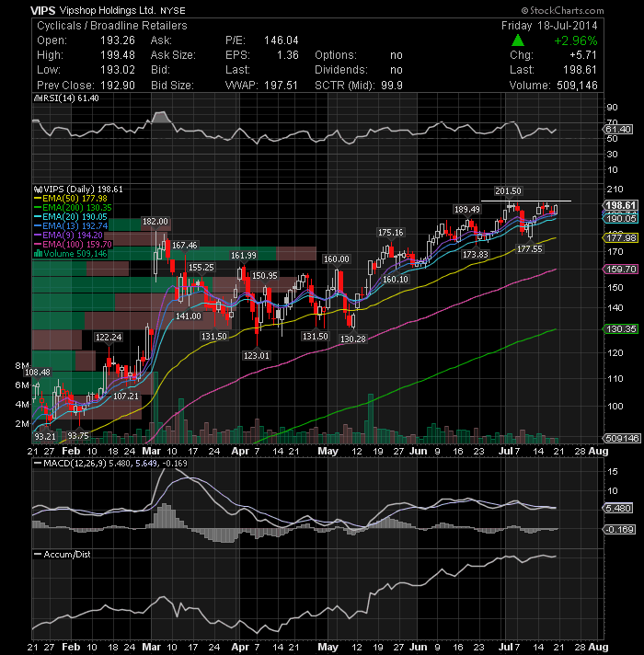Screen dimensions: 644x655
Task: Click the 509146 volume axis tag
Action: (621, 438)
